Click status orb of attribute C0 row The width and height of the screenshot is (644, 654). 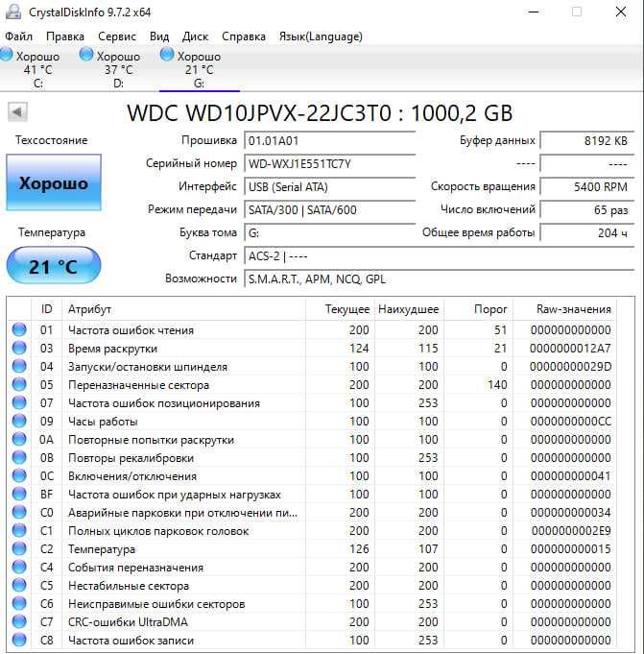point(19,512)
